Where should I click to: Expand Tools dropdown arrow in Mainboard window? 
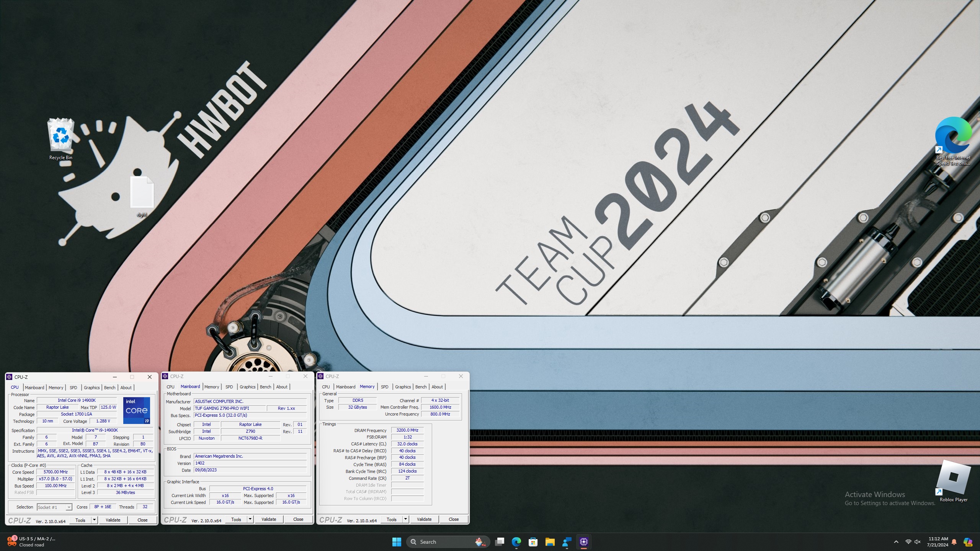point(250,519)
